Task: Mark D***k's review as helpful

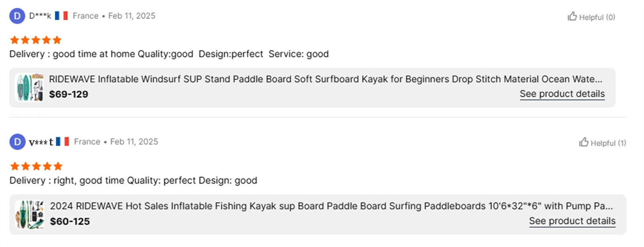Action: coord(591,17)
